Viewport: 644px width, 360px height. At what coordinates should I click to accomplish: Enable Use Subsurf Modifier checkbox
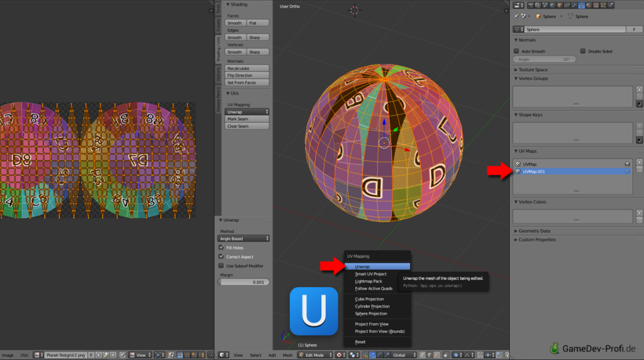221,266
